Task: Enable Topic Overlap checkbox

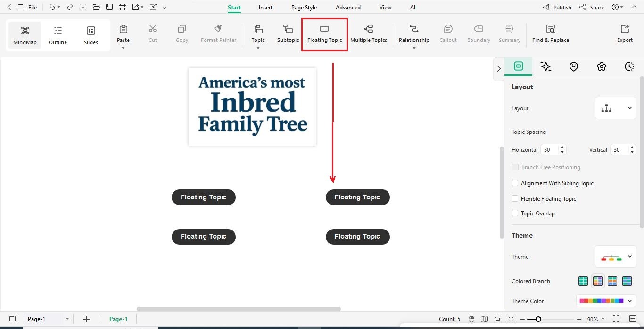Action: 515,213
